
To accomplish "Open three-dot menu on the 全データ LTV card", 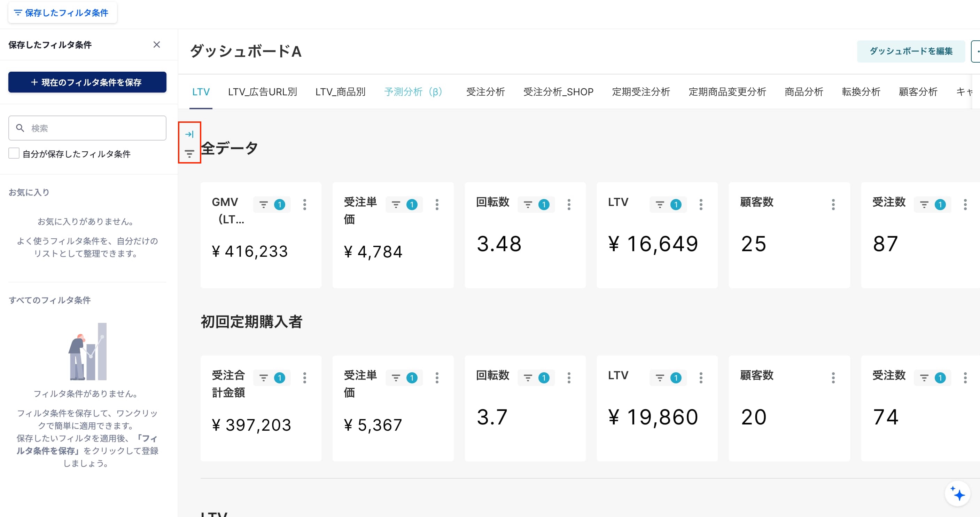I will tap(701, 205).
